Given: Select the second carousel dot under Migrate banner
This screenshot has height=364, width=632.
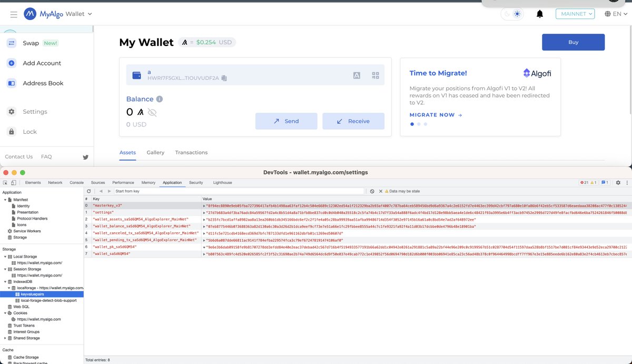Looking at the screenshot, I should [418, 124].
